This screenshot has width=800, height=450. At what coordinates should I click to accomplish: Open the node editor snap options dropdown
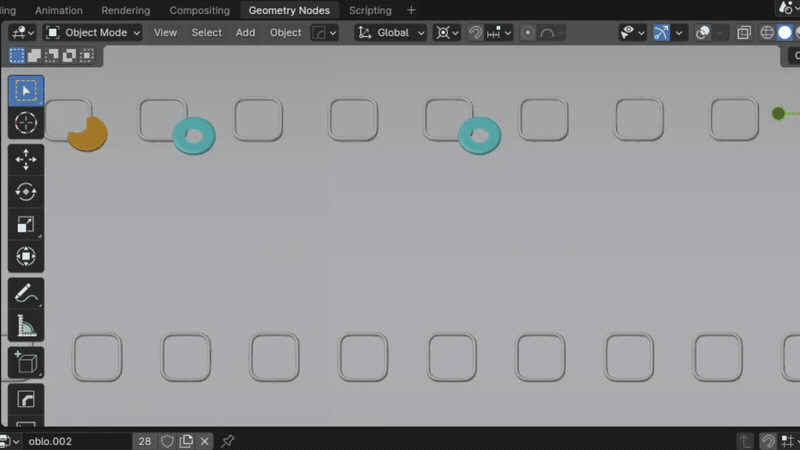789,441
